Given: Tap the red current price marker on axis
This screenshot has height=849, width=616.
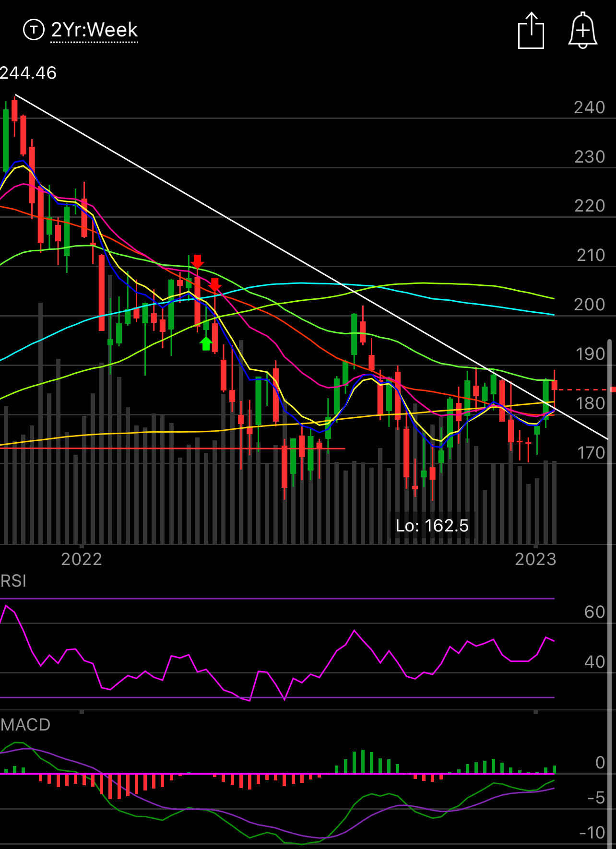Looking at the screenshot, I should [613, 389].
